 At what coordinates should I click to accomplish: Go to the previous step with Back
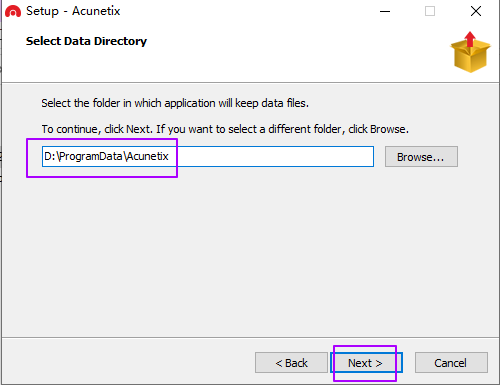point(291,363)
